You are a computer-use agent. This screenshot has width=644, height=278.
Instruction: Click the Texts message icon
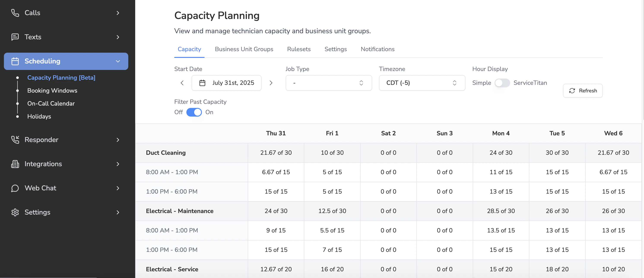coord(15,37)
